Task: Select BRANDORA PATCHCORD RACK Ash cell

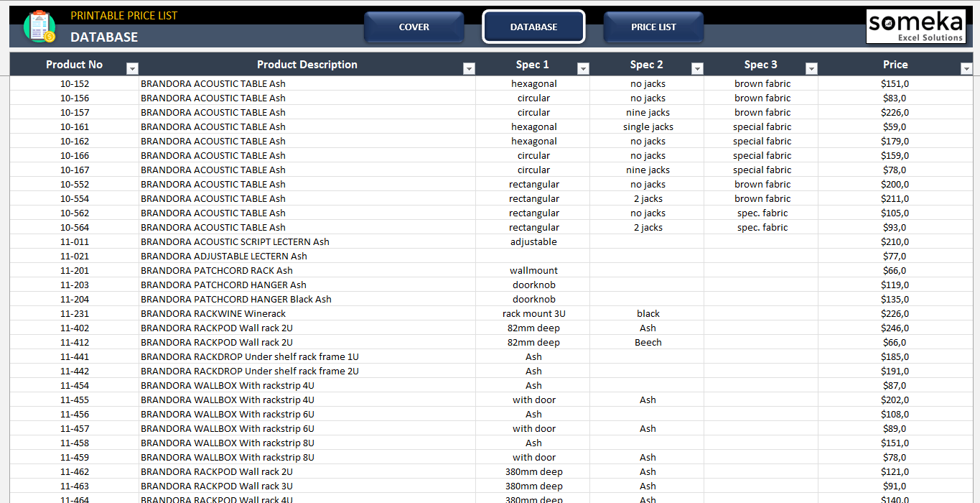Action: 307,271
